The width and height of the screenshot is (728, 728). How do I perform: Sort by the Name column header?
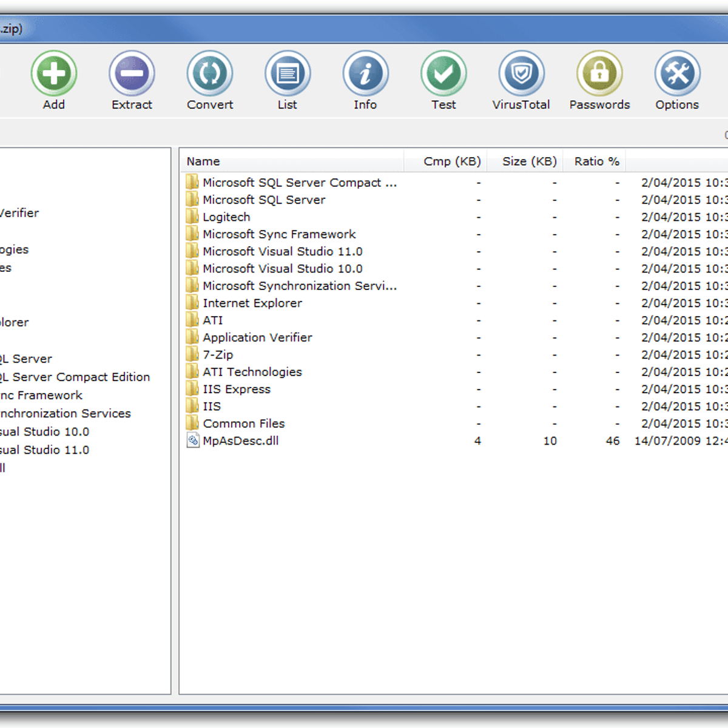(x=292, y=161)
